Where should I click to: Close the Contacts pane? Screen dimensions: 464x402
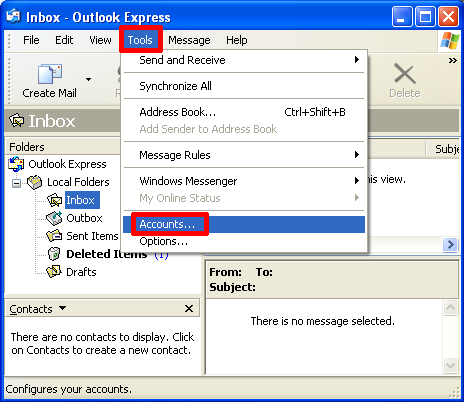coord(189,309)
